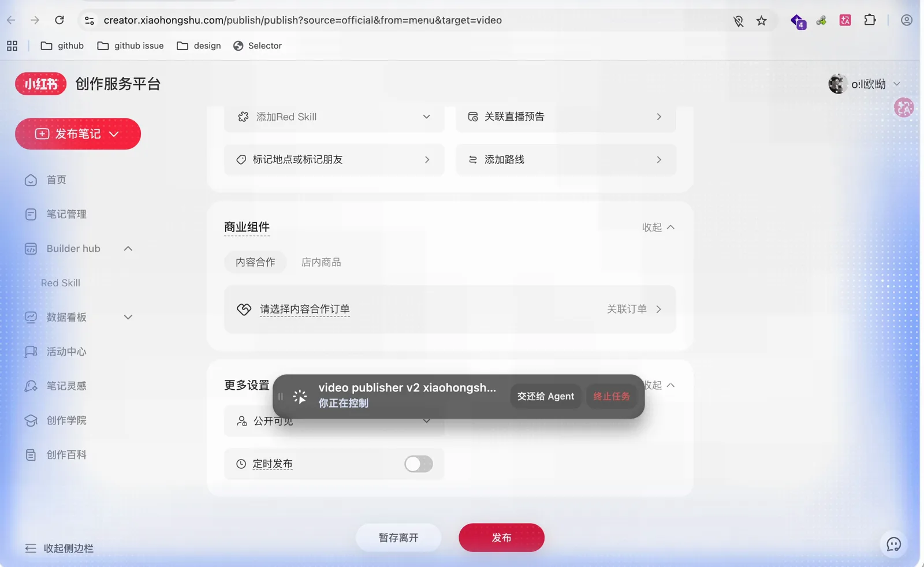Viewport: 924px width, 567px height.
Task: Click the 请选择内容合作订单 row
Action: 450,309
